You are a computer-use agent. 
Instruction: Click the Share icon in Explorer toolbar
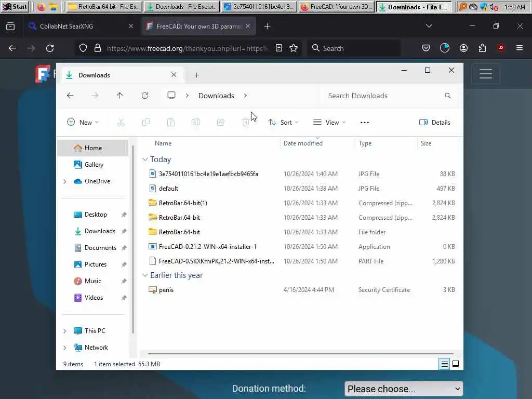pos(220,123)
